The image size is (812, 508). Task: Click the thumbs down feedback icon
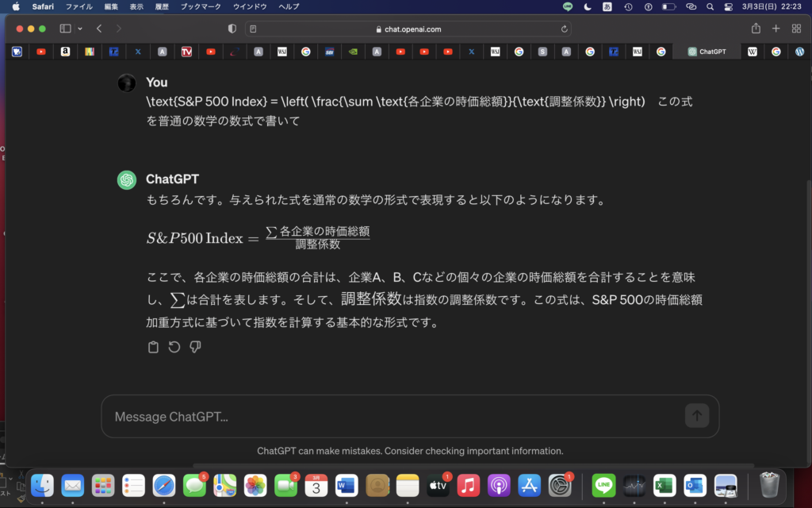click(195, 347)
